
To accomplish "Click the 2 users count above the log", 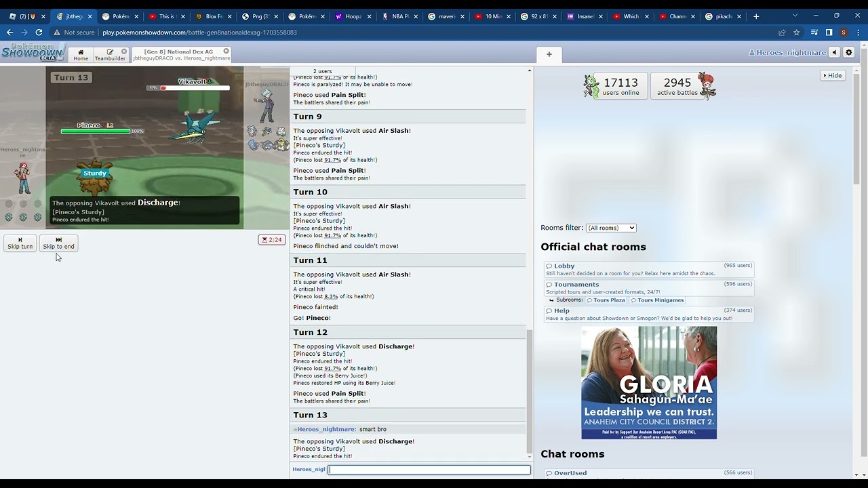I will (x=323, y=71).
